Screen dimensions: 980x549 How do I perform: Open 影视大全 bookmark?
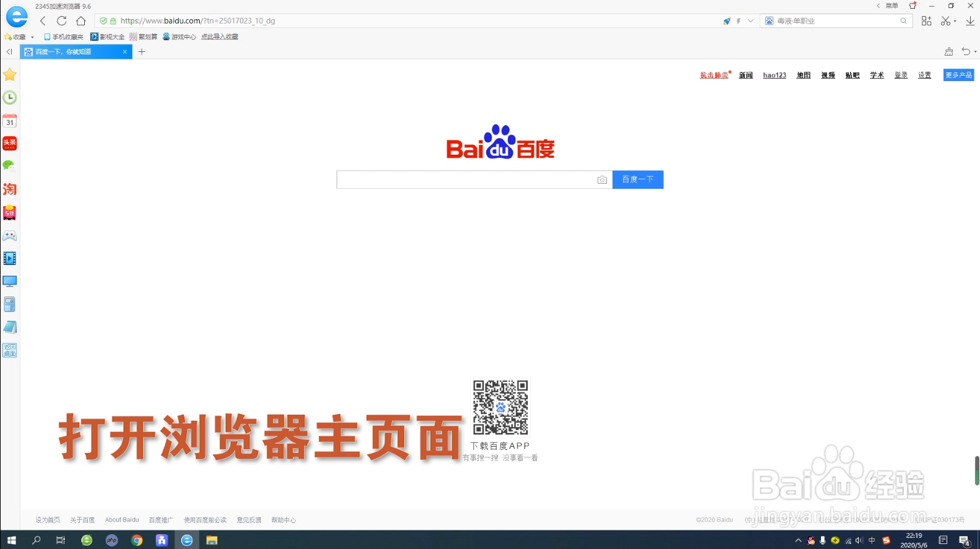107,37
